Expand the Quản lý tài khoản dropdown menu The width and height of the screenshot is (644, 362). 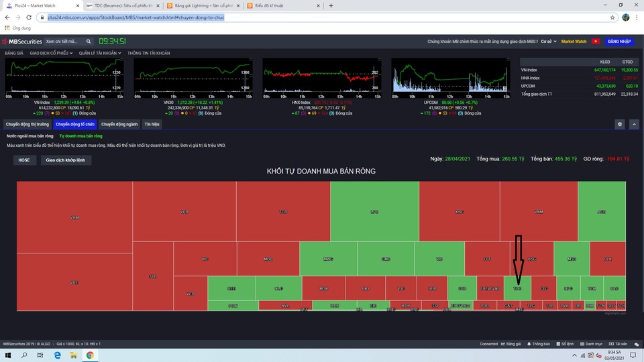click(99, 52)
